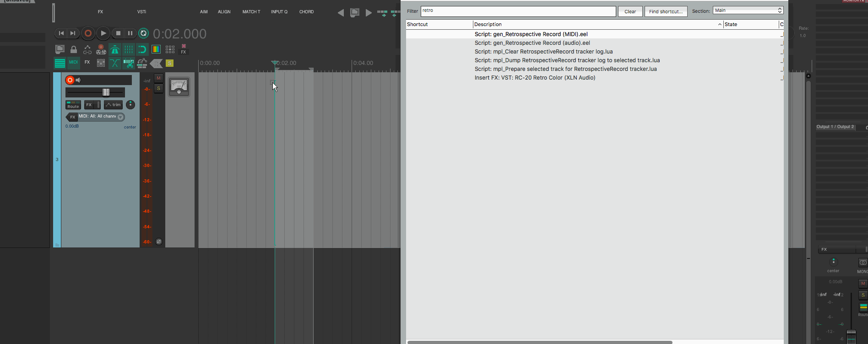Click the VU meter icon on track
This screenshot has height=344, width=868.
(x=179, y=86)
